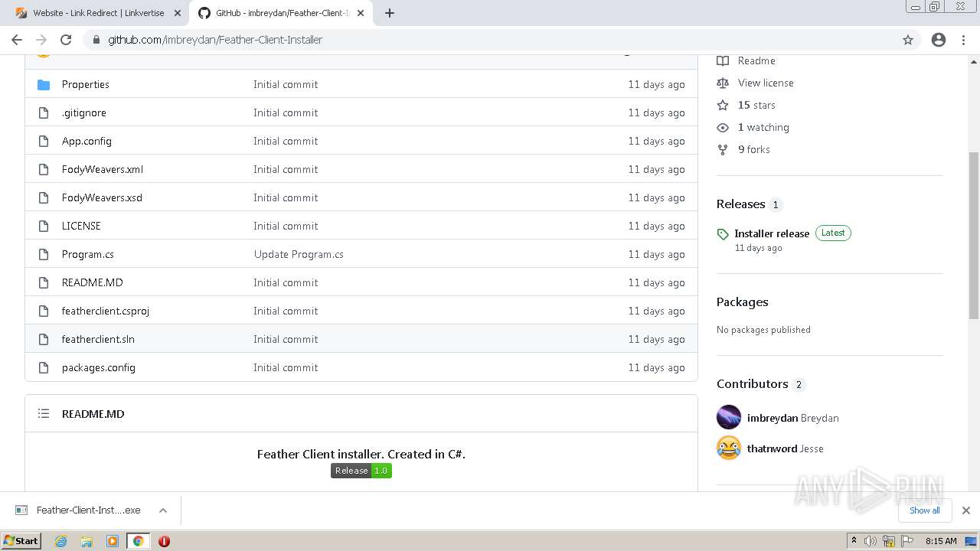
Task: Click the page vertical scrollbar thumb
Action: (974, 236)
